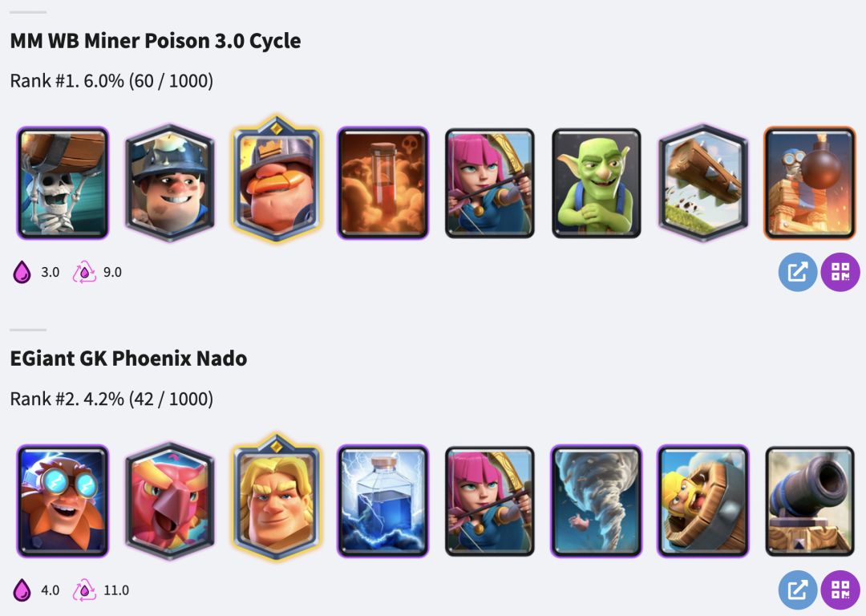
Task: Select the Electro Giant card
Action: pyautogui.click(x=63, y=500)
